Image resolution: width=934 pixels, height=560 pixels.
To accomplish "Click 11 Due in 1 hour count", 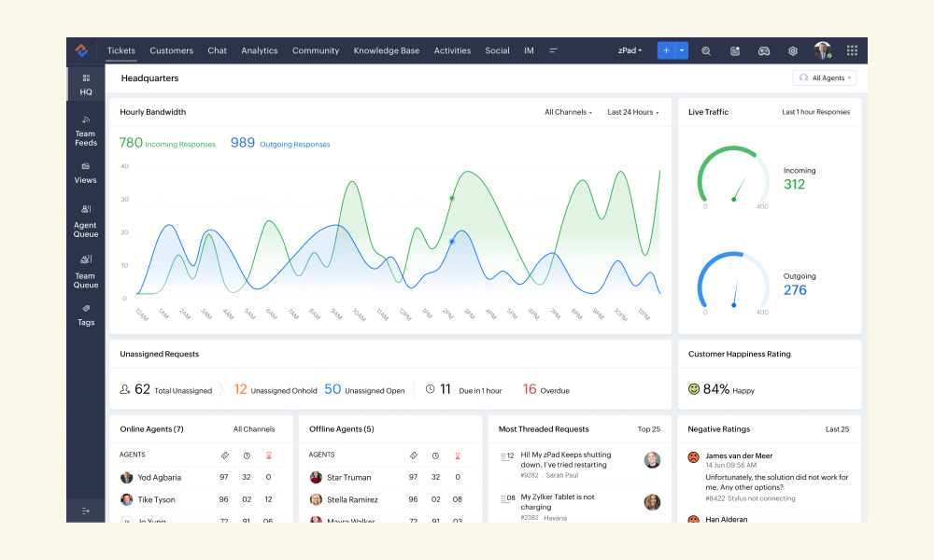I will 463,390.
